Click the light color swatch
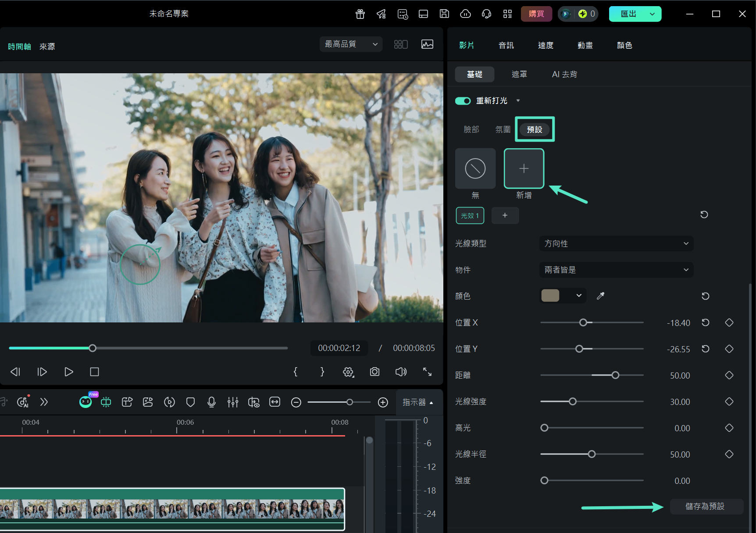 [x=550, y=296]
